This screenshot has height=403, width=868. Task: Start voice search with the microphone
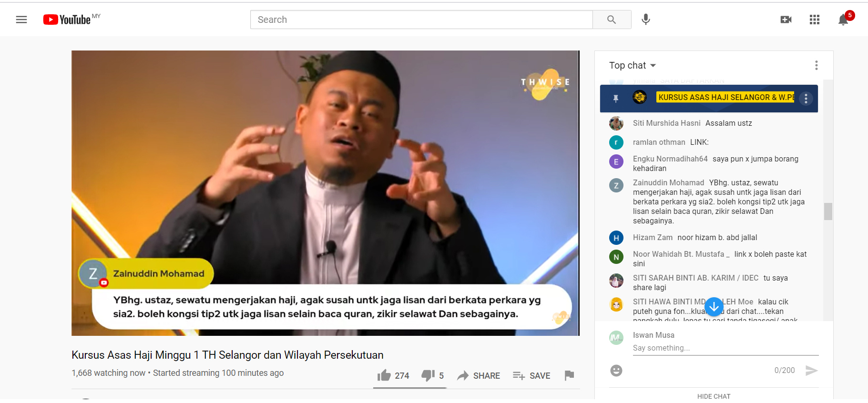(646, 20)
